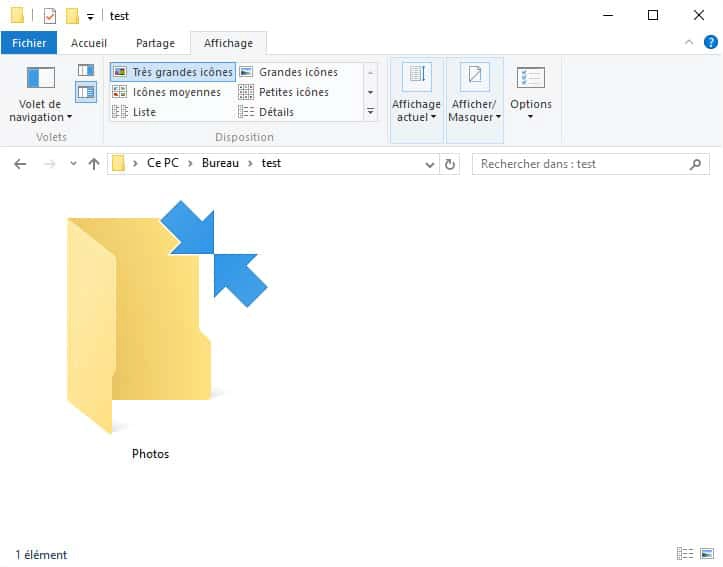
Task: Go back with the left arrow
Action: pyautogui.click(x=20, y=164)
